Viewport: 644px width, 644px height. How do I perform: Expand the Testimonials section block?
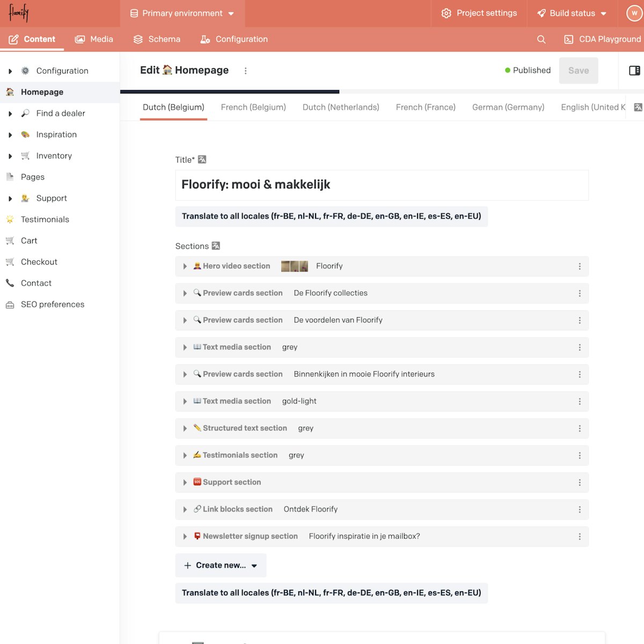coord(185,456)
